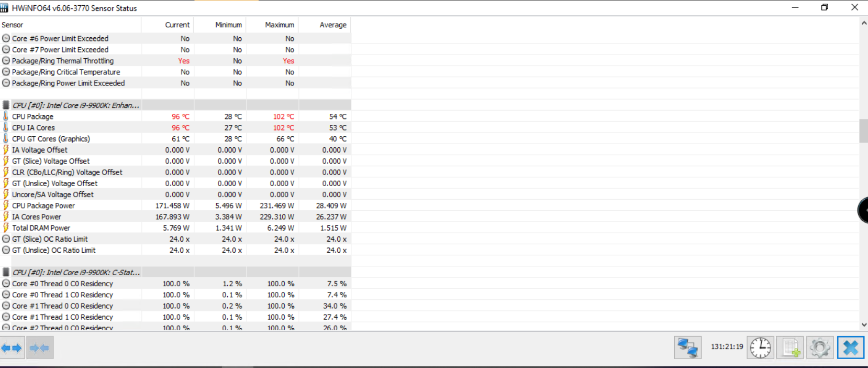Click the vertical scrollbar thumb
This screenshot has height=368, width=868.
[x=863, y=131]
